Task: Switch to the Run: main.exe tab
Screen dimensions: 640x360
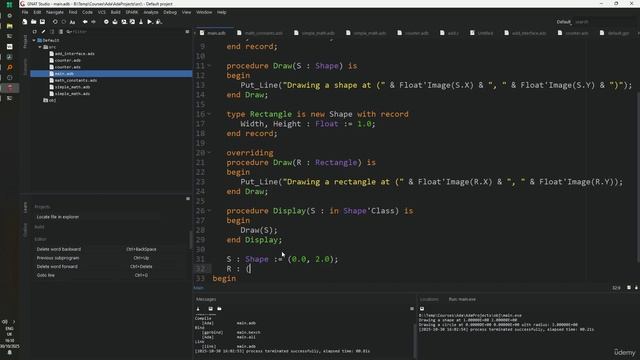Action: 462,299
